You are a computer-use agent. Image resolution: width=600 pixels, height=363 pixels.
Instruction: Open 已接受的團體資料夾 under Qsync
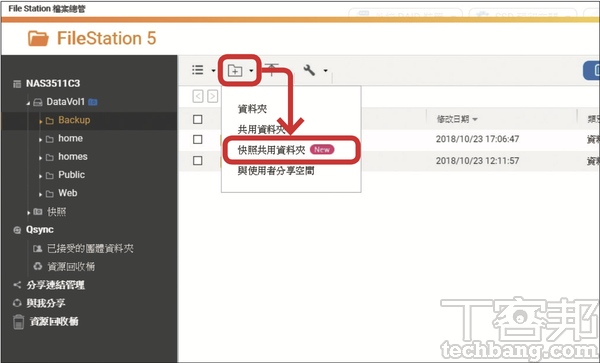coord(90,249)
